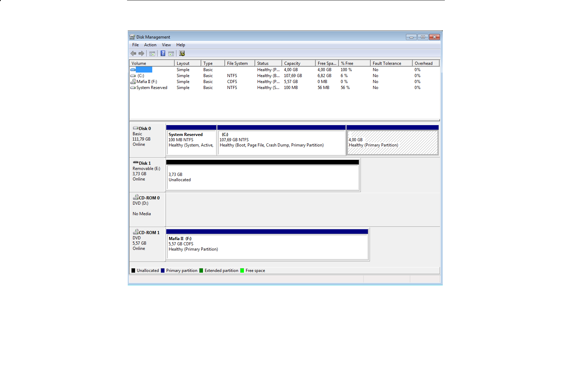The height and width of the screenshot is (368, 588).
Task: Click the blue Help question mark icon
Action: tap(163, 54)
